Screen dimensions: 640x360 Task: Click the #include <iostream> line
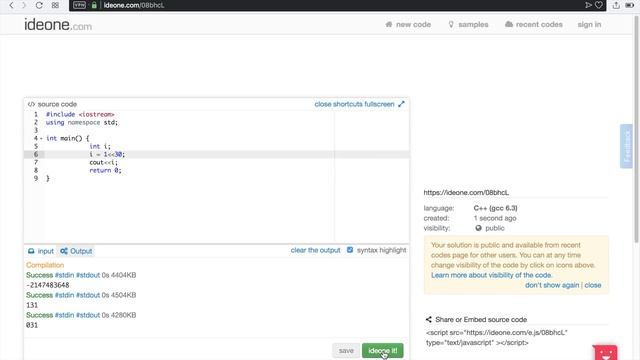click(80, 114)
